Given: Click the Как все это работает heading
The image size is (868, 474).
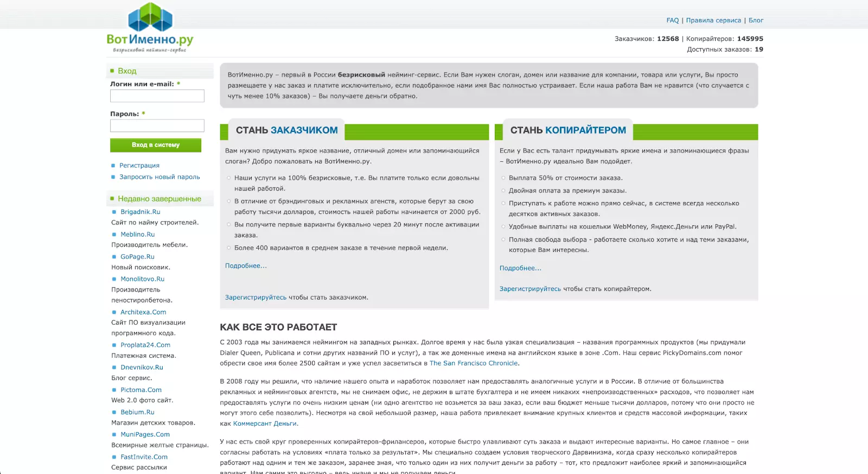Looking at the screenshot, I should click(x=278, y=327).
